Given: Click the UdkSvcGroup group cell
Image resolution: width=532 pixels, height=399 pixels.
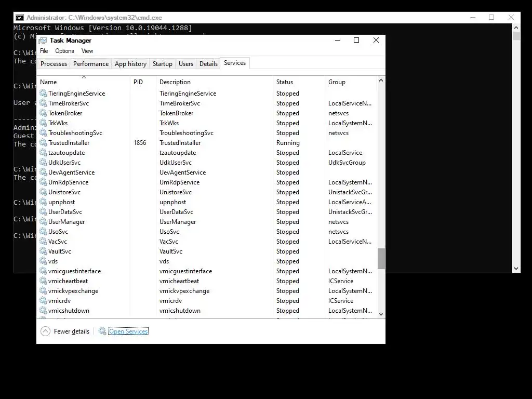Looking at the screenshot, I should 347,163.
